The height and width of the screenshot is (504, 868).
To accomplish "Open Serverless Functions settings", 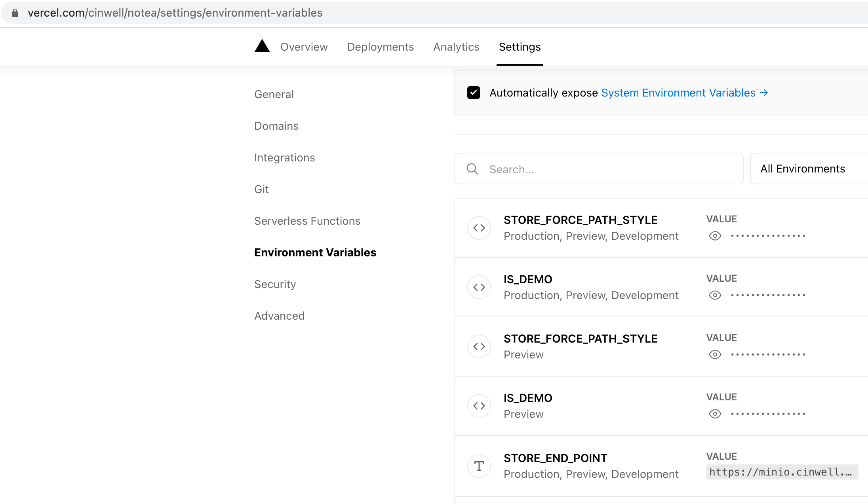I will [307, 221].
